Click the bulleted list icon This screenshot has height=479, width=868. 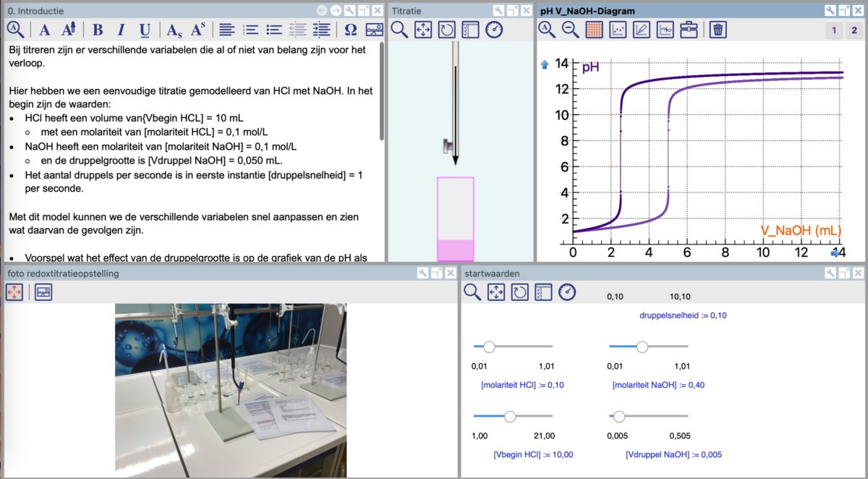point(274,30)
